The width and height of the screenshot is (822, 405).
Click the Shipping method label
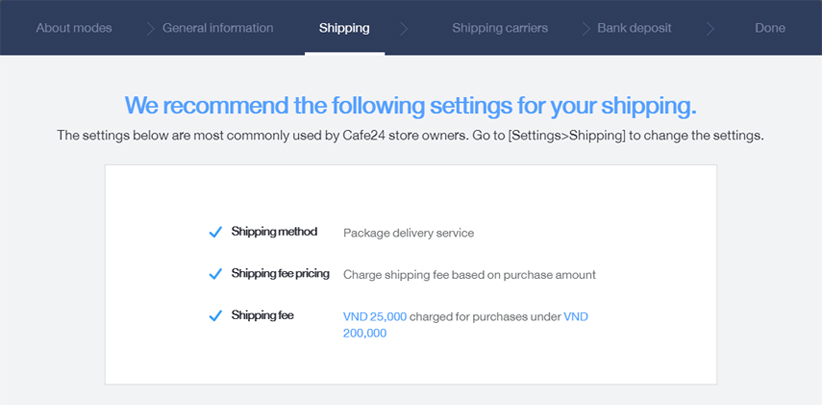[274, 232]
